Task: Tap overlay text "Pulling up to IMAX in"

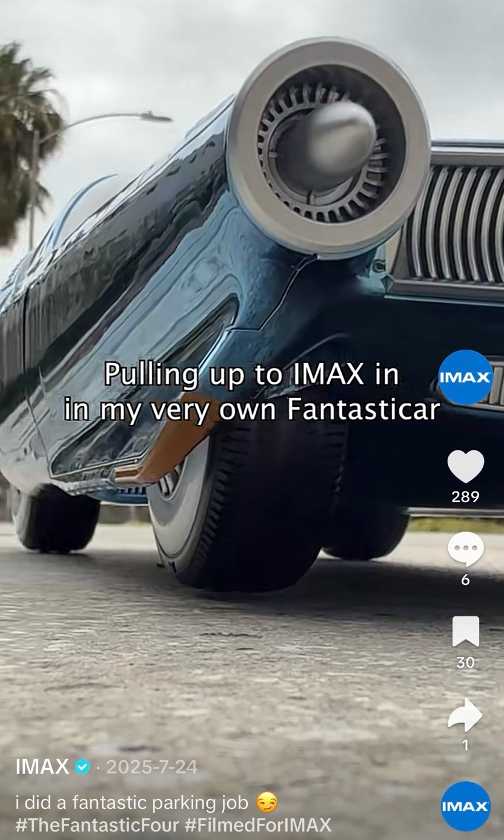Action: 252,375
